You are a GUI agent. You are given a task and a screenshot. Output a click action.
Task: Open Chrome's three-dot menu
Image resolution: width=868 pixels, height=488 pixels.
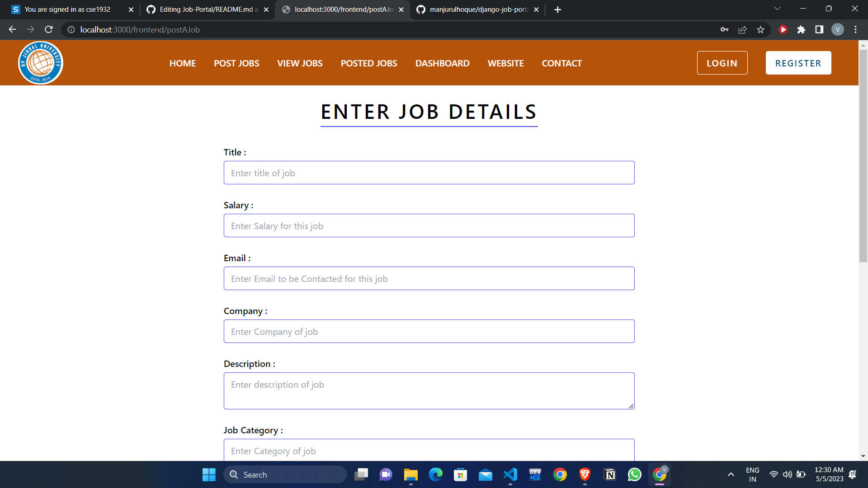(855, 29)
